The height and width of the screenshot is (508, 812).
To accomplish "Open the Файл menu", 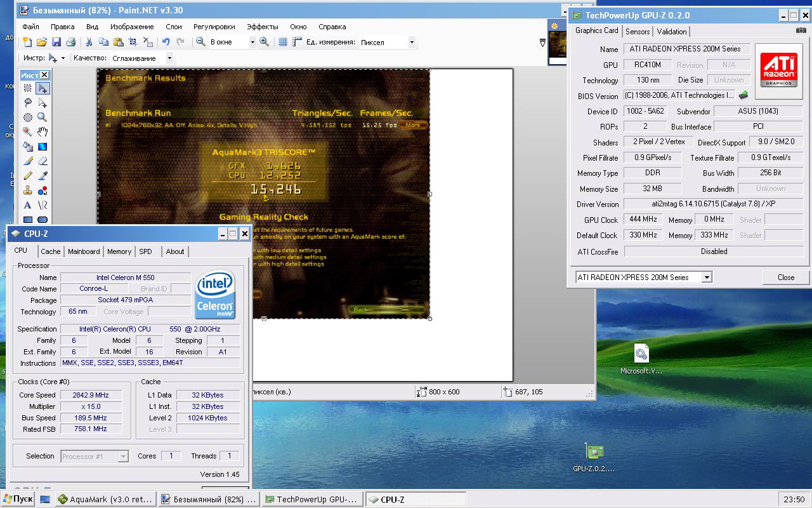I will tap(30, 27).
